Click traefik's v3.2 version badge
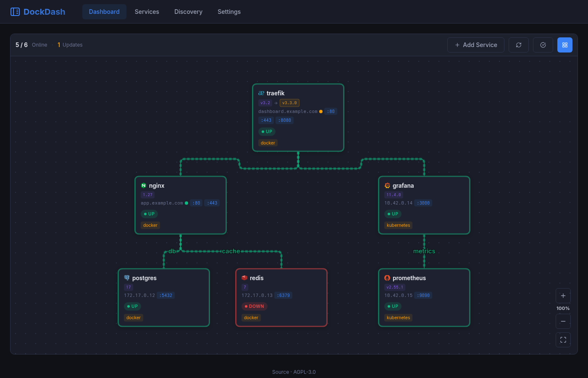588x378 pixels. click(x=265, y=103)
